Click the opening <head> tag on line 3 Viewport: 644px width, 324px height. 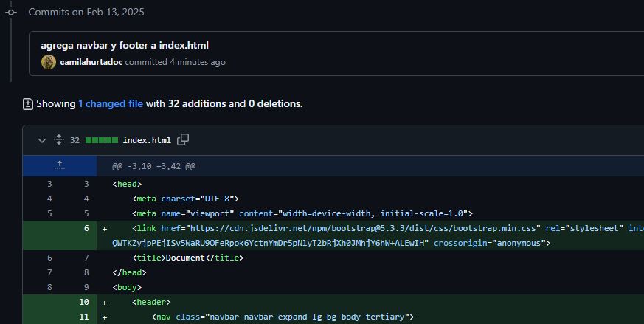[x=127, y=184]
